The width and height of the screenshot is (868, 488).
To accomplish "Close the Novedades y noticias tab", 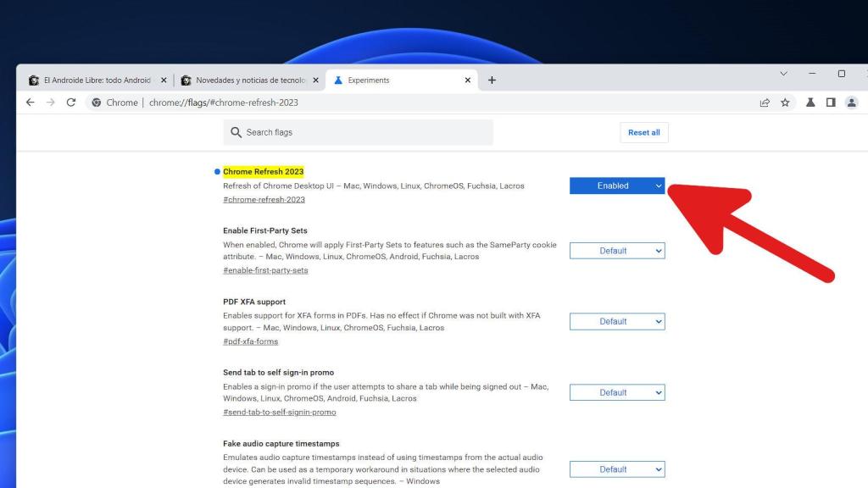I will (315, 80).
